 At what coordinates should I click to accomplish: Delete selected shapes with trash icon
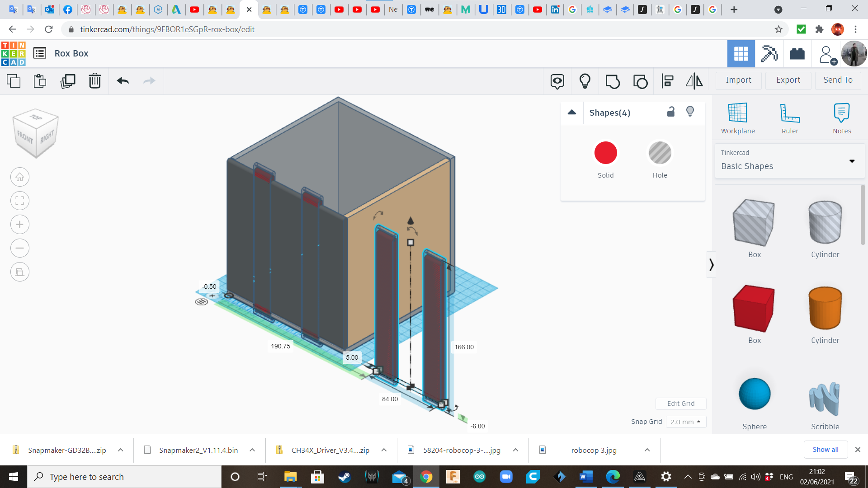tap(95, 81)
